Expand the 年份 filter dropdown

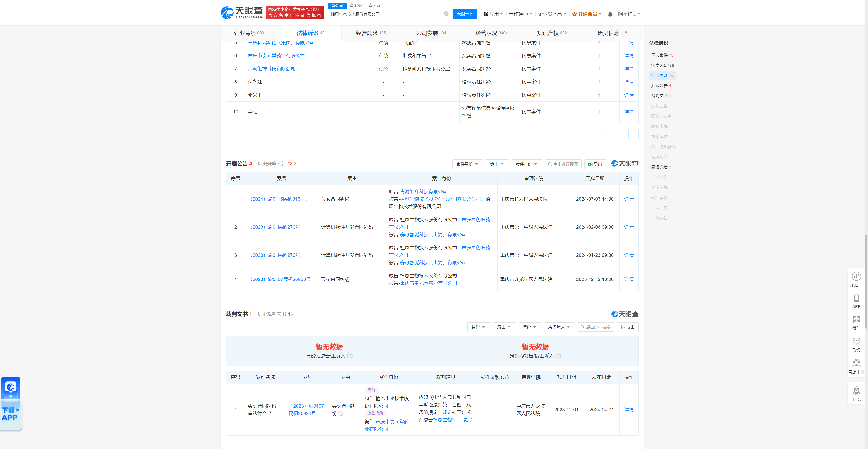pyautogui.click(x=530, y=327)
